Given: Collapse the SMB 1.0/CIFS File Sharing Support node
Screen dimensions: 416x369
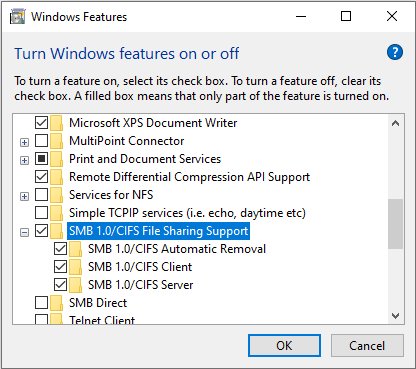Looking at the screenshot, I should pos(24,232).
